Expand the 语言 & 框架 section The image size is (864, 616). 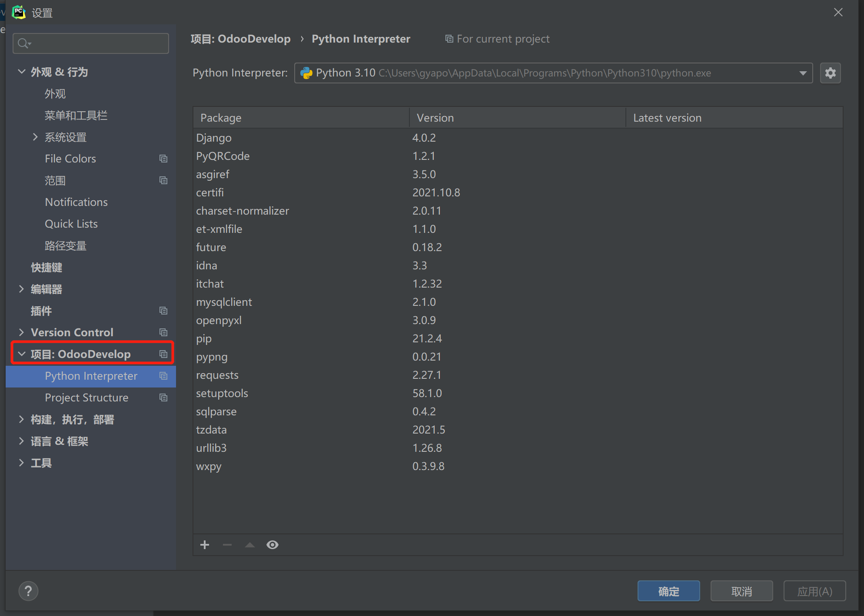pyautogui.click(x=21, y=441)
